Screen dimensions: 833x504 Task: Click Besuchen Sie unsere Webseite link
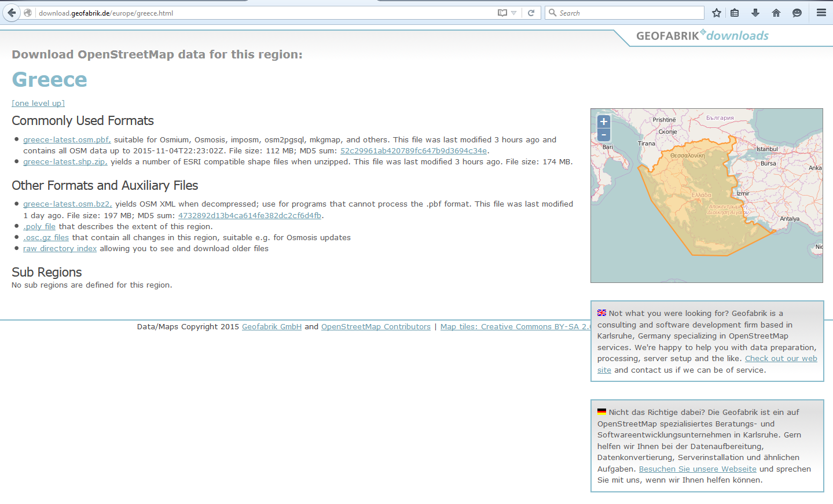(698, 469)
